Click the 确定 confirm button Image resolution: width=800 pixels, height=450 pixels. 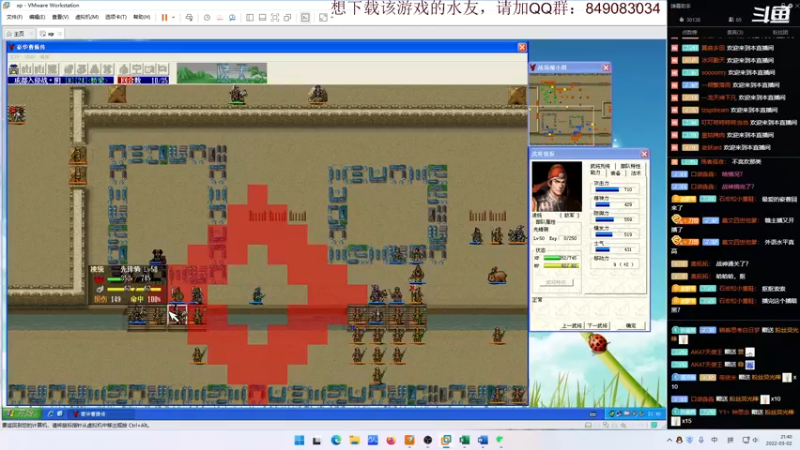tap(631, 326)
